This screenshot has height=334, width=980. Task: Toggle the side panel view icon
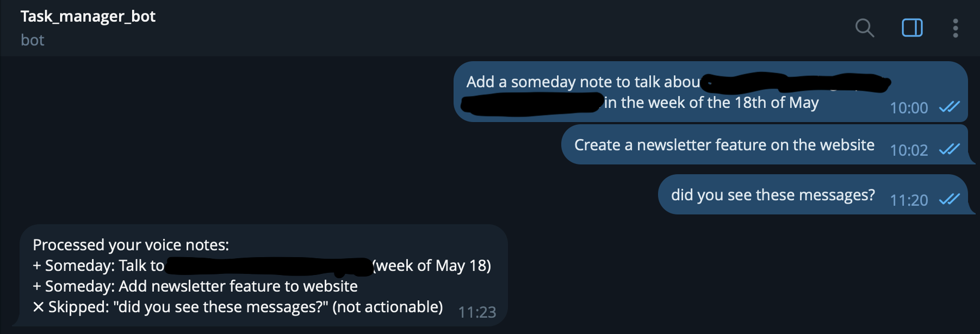click(912, 28)
